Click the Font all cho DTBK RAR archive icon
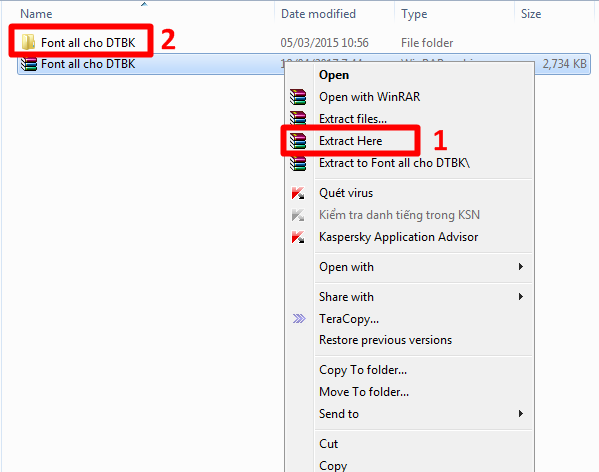Viewport: 599px width, 472px height. [29, 64]
